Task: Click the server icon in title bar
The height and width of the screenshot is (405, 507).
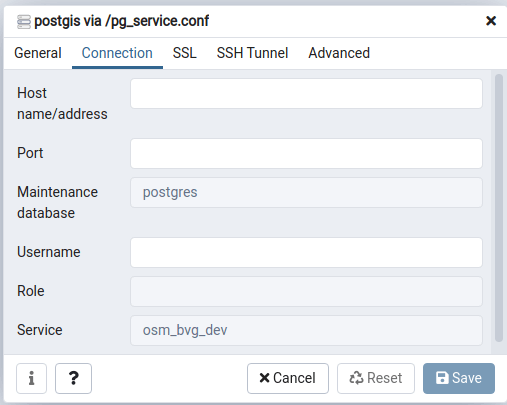Action: pyautogui.click(x=24, y=22)
